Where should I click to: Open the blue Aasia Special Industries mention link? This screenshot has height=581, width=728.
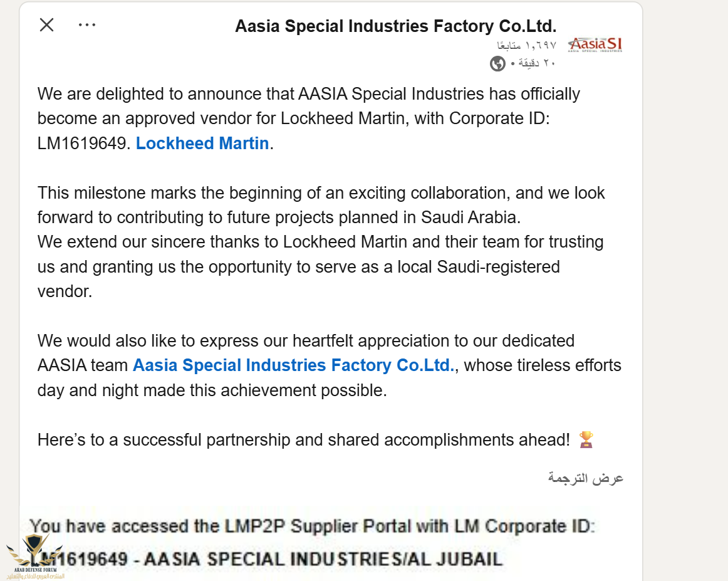pyautogui.click(x=293, y=365)
